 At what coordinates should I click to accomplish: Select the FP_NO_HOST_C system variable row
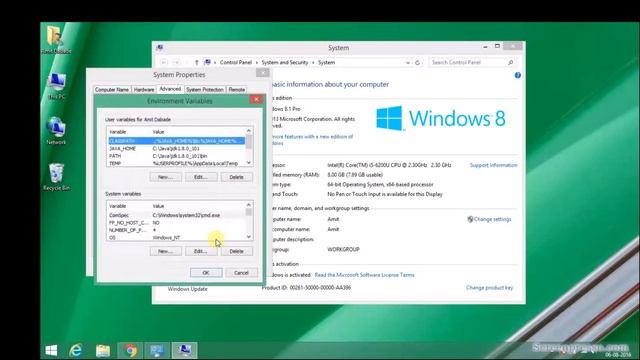click(177, 223)
